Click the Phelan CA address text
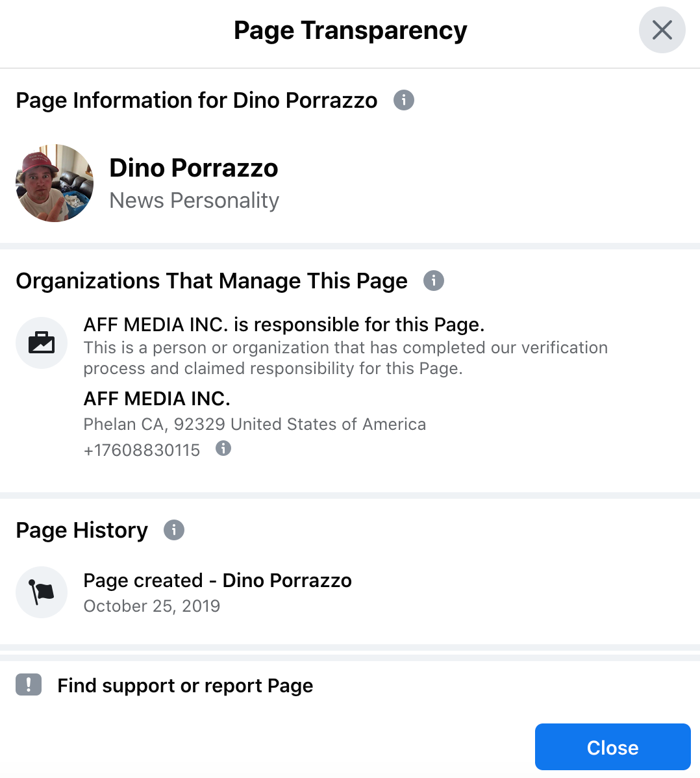This screenshot has width=700, height=778. [255, 423]
